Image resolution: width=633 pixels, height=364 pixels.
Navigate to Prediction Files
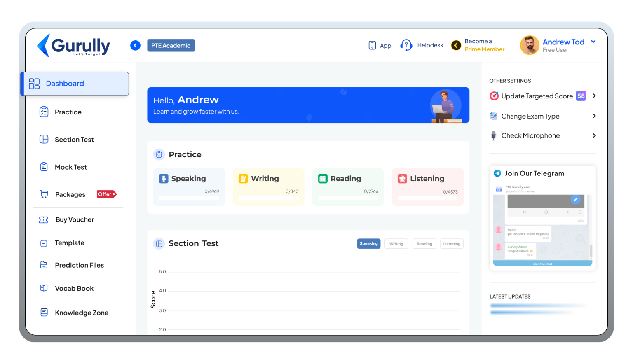tap(80, 265)
